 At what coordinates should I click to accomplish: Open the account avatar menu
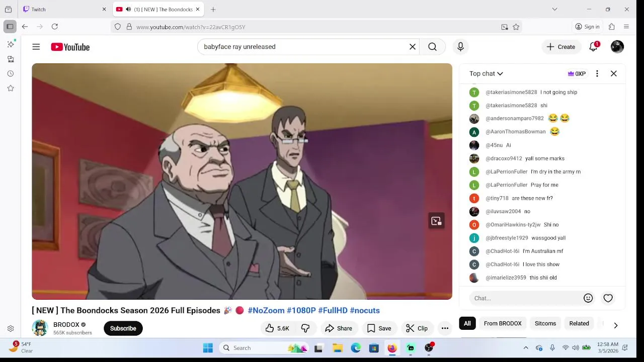(617, 47)
